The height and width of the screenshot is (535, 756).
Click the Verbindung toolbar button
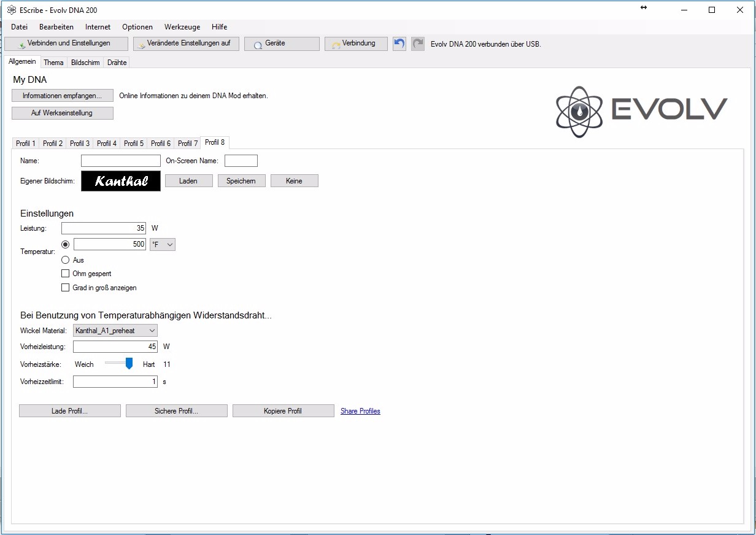tap(356, 44)
